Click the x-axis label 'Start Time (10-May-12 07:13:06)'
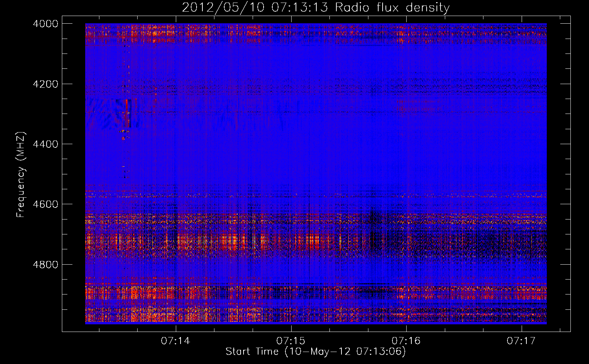This screenshot has width=589, height=364. (316, 352)
